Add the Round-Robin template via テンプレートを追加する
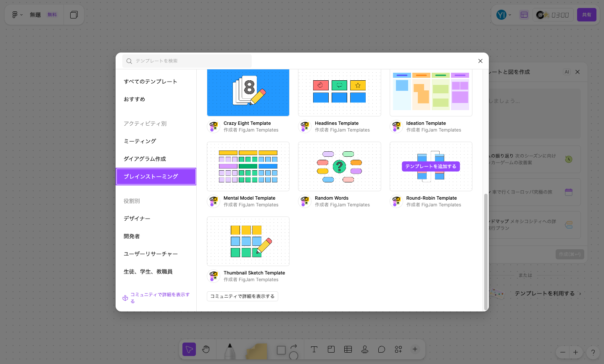Image resolution: width=604 pixels, height=364 pixels. pos(430,166)
